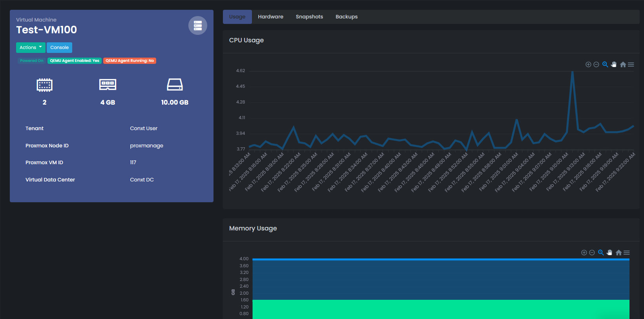The image size is (644, 319).
Task: Click zoom in icon on Memory Usage chart
Action: click(584, 253)
